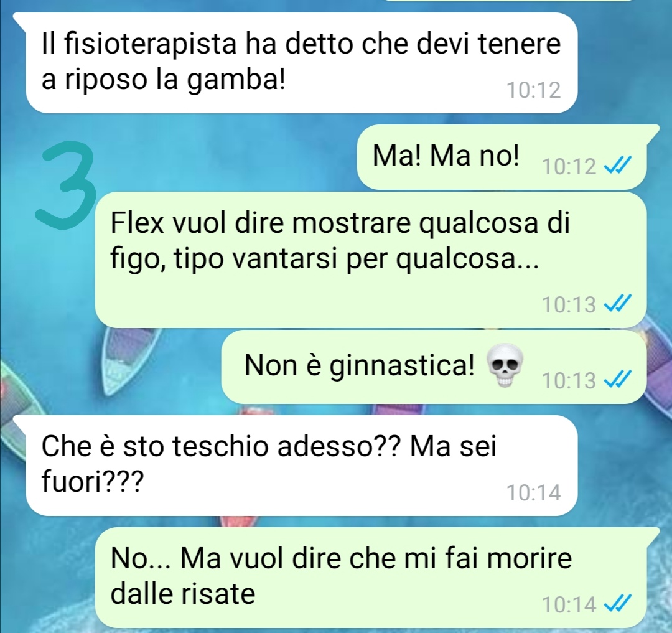Tap read ticks beside 'Non è ginnastica!'
672x633 pixels.
pos(617,380)
